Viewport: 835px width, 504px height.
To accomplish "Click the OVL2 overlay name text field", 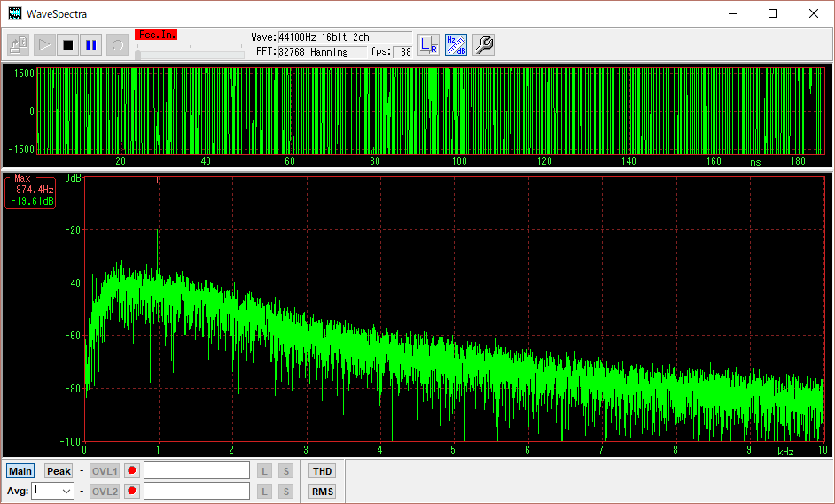I will tap(197, 491).
